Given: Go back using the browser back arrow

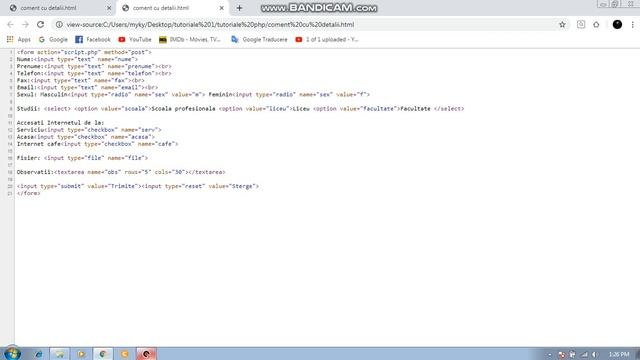Looking at the screenshot, I should coord(10,24).
